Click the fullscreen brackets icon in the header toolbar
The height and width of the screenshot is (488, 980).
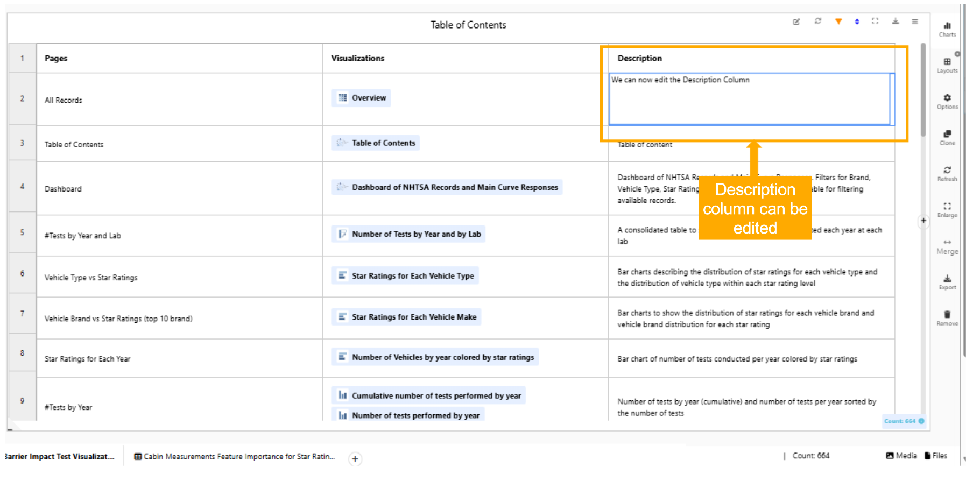[x=875, y=22]
